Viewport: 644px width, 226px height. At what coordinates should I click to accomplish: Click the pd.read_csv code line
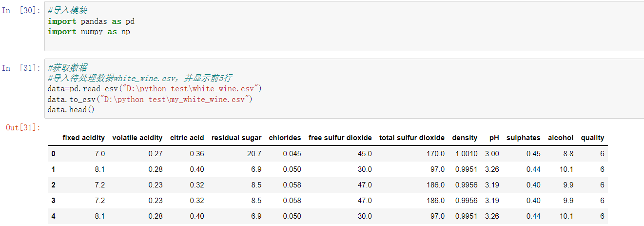click(155, 89)
